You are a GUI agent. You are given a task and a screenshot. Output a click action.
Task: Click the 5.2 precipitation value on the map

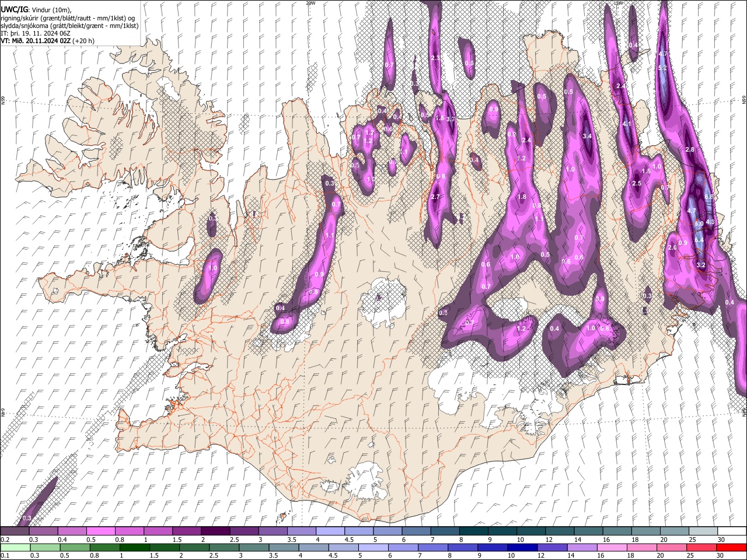click(x=662, y=68)
